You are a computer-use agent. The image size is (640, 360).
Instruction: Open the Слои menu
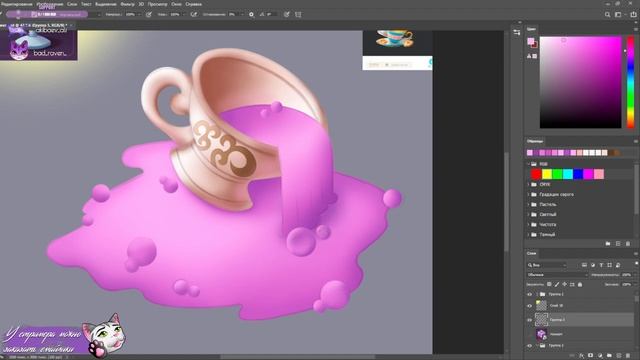coord(72,4)
